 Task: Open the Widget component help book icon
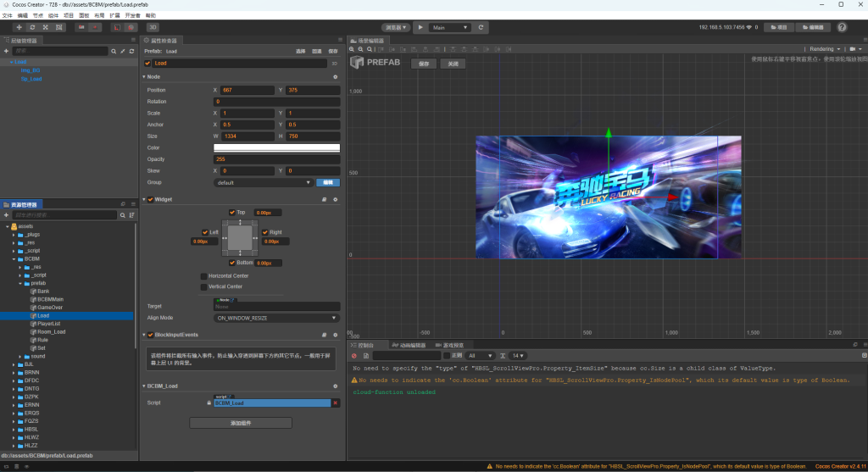point(325,199)
